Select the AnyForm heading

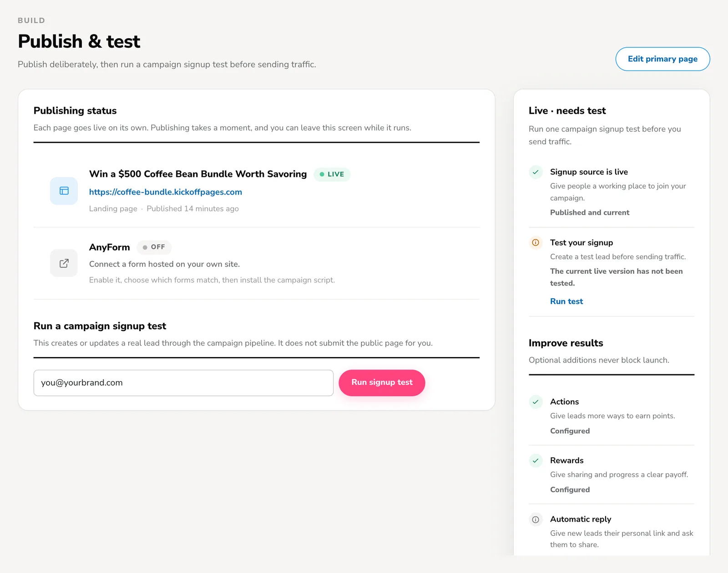(110, 247)
